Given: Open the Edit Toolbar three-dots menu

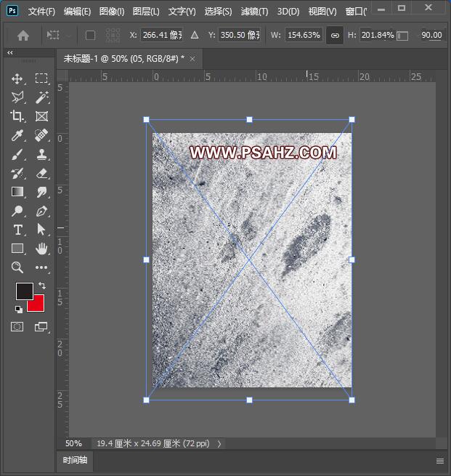Looking at the screenshot, I should coord(41,267).
